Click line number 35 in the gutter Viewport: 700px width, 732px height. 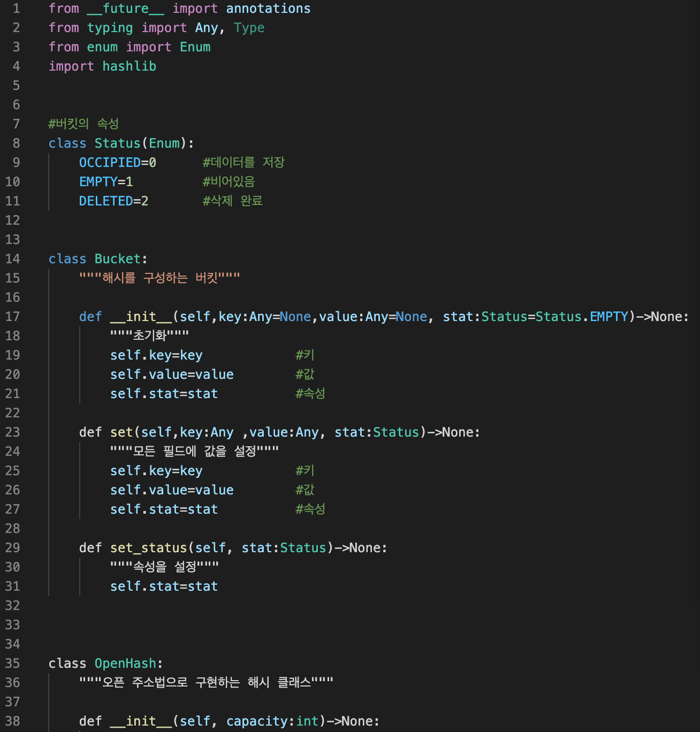[13, 664]
